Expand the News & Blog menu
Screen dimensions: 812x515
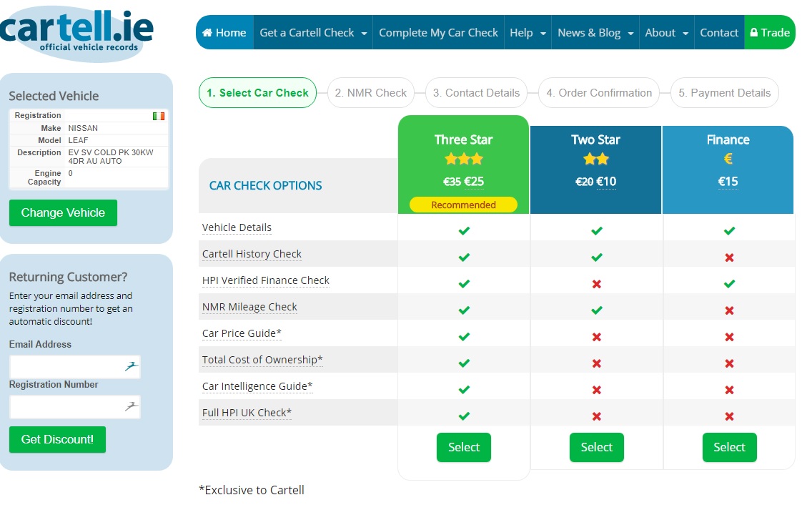point(595,33)
